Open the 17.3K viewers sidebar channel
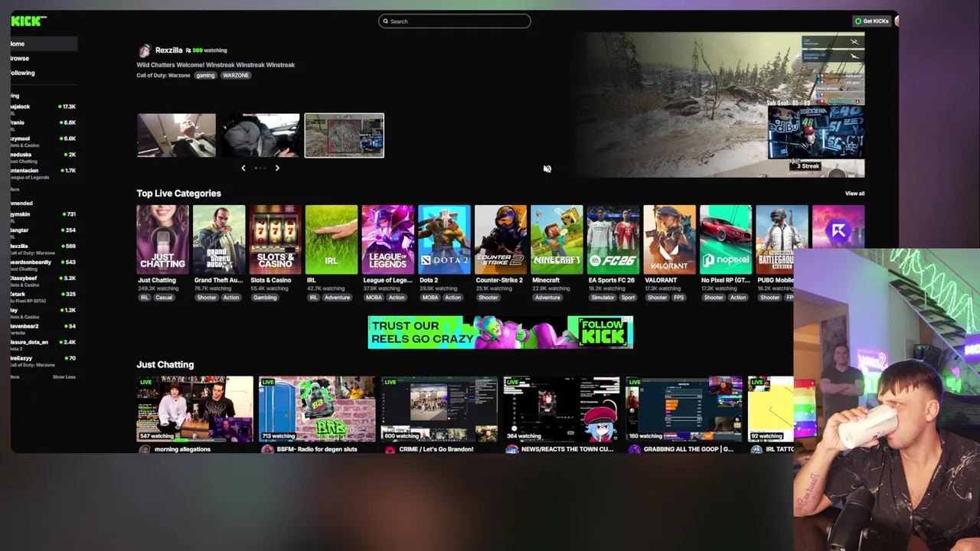The height and width of the screenshot is (551, 980). [x=44, y=108]
